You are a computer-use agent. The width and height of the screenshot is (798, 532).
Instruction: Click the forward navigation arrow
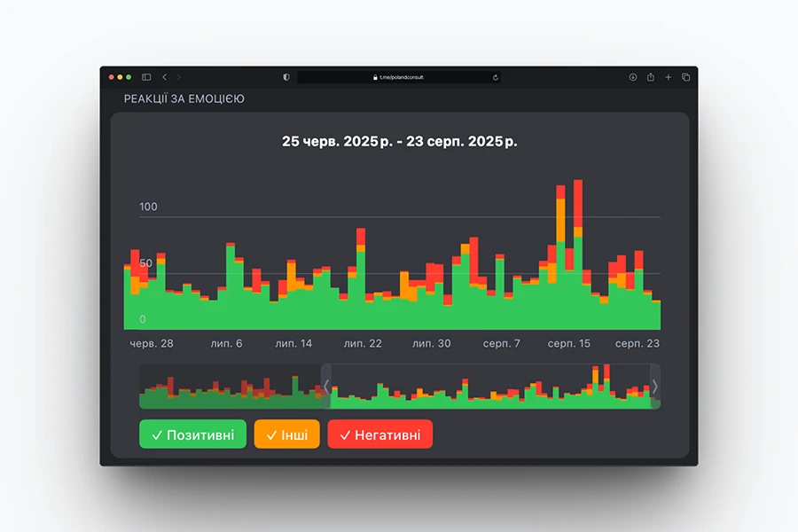click(x=178, y=77)
